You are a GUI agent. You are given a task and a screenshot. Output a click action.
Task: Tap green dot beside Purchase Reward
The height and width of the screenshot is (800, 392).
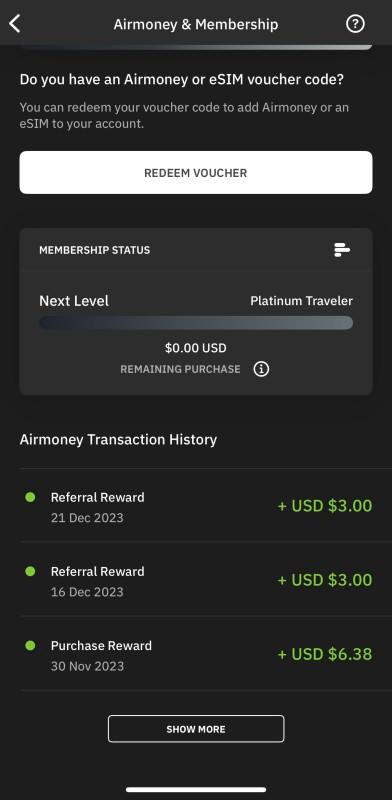click(x=30, y=645)
